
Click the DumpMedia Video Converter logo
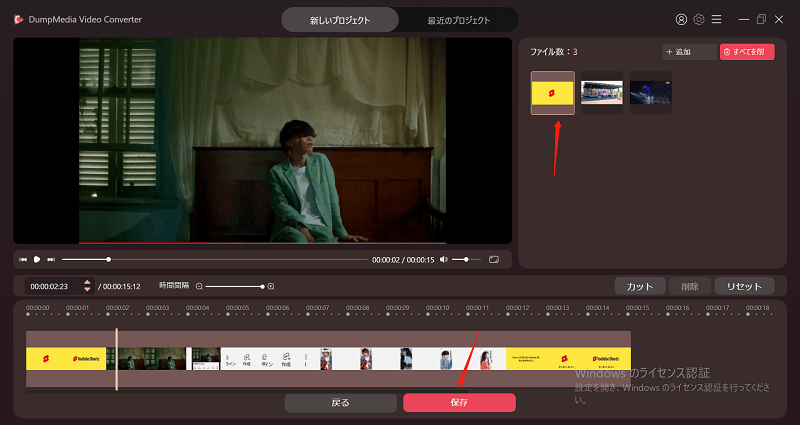tap(18, 19)
